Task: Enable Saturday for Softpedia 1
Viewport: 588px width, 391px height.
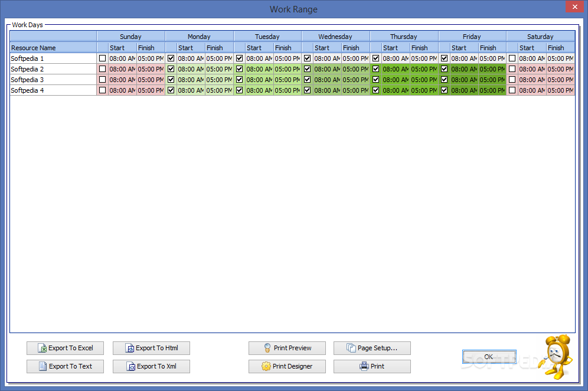Action: 512,58
